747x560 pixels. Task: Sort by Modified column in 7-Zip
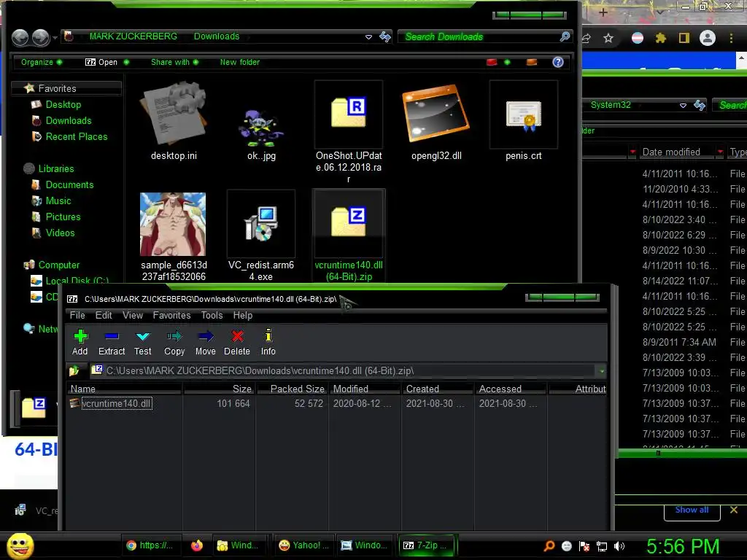point(365,389)
